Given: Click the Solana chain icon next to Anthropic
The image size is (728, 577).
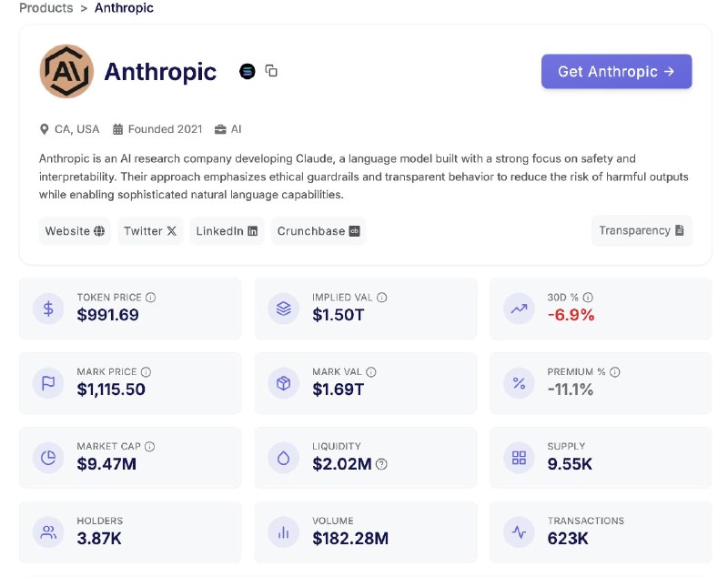Looking at the screenshot, I should (248, 71).
